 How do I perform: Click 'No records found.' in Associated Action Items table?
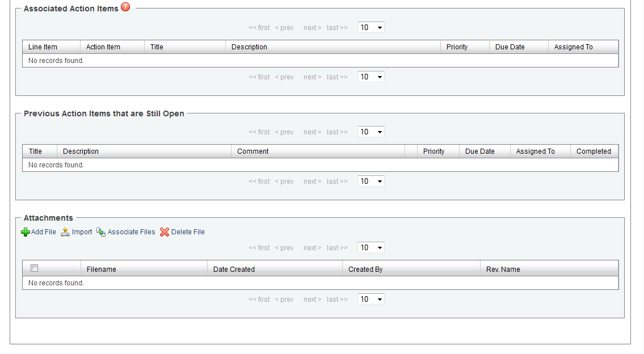56,60
